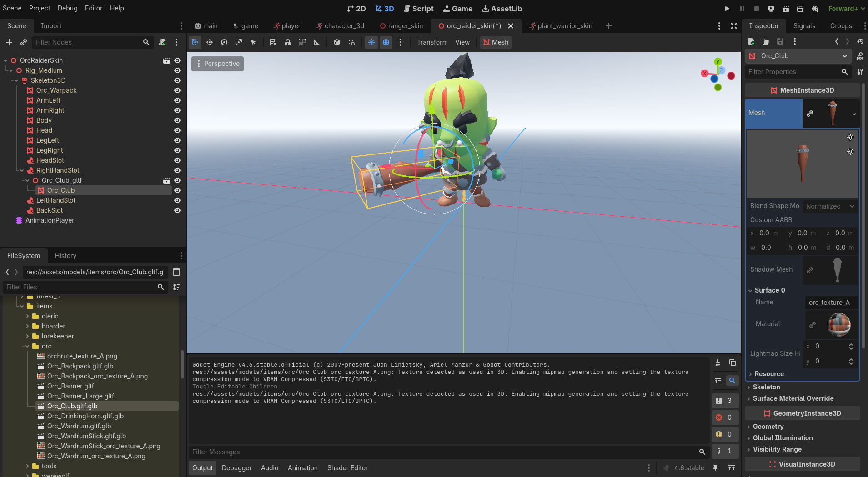Click the Perspective view button
This screenshot has width=868, height=477.
(217, 64)
